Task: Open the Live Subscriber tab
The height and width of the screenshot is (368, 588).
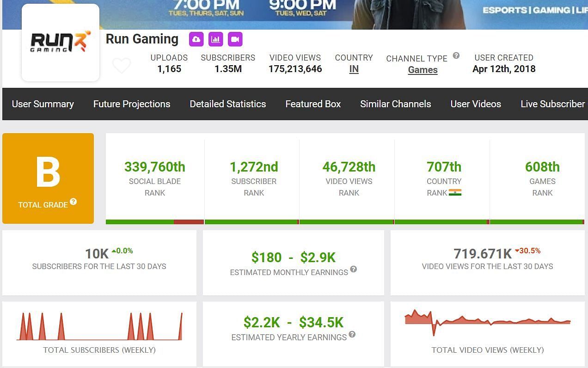Action: click(x=553, y=104)
